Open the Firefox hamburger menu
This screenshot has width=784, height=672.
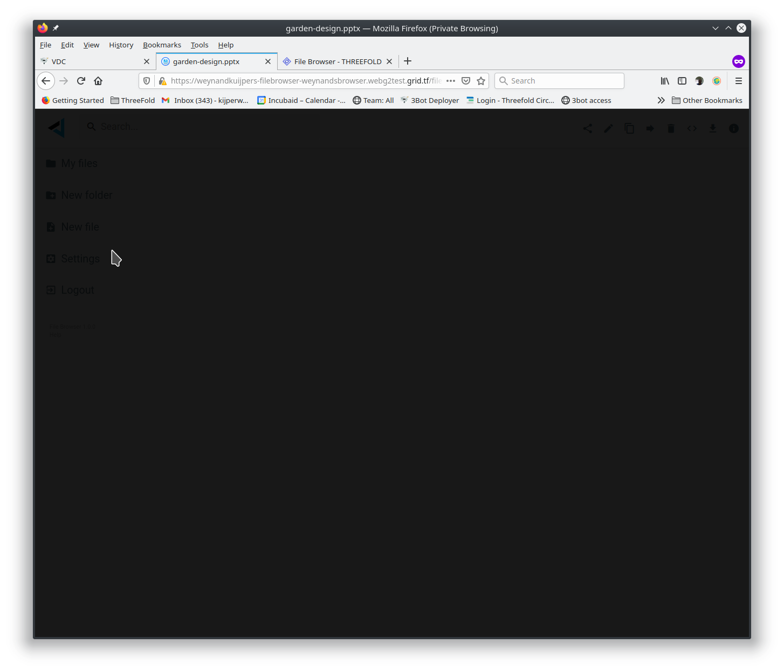pos(739,81)
